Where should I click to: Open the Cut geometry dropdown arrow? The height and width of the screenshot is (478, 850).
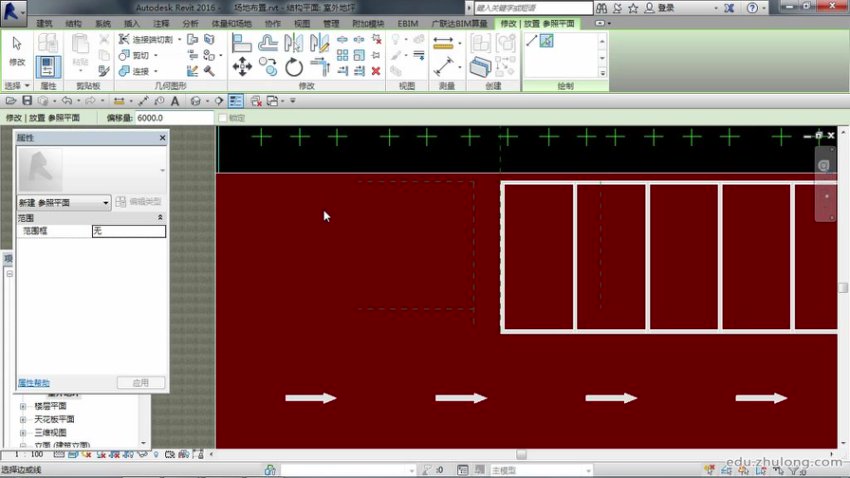coord(156,55)
